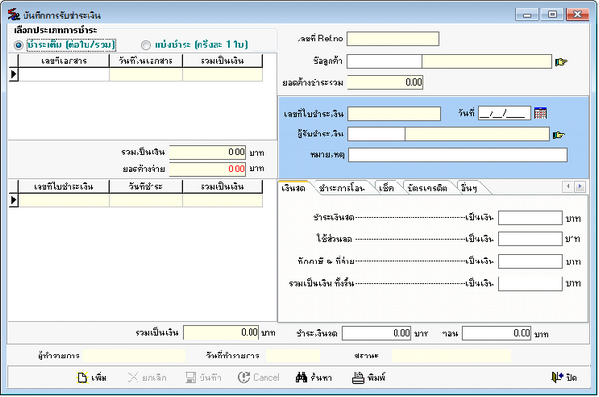This screenshot has height=397, width=599.
Task: Select ชำระเต็ม (ต่อใบ/รวม) radio option
Action: 18,45
